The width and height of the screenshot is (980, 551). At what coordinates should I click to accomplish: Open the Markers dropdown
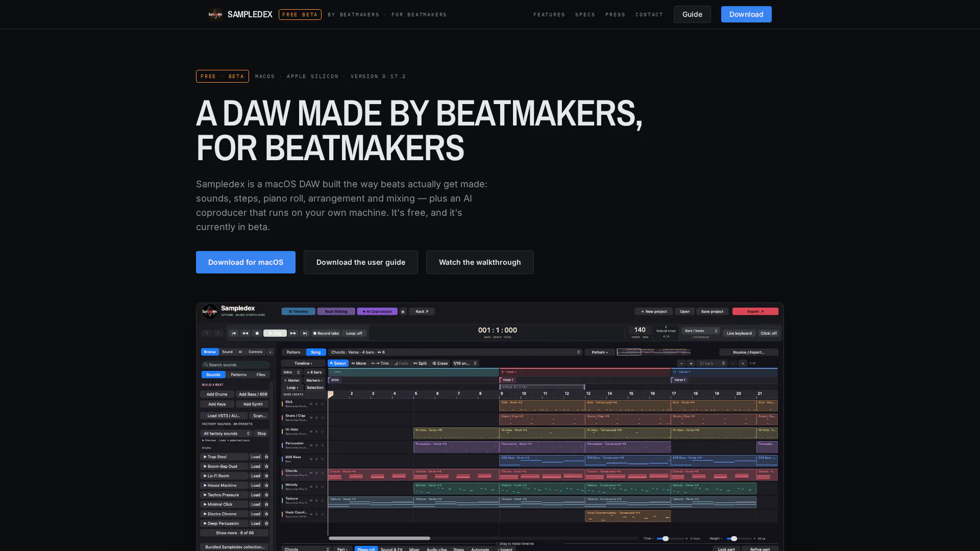[x=314, y=380]
